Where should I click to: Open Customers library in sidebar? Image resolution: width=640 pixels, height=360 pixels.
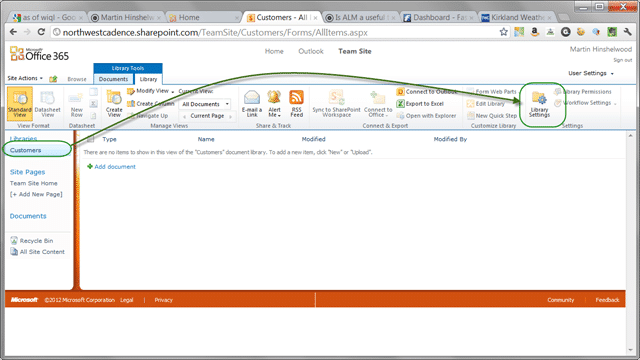25,150
